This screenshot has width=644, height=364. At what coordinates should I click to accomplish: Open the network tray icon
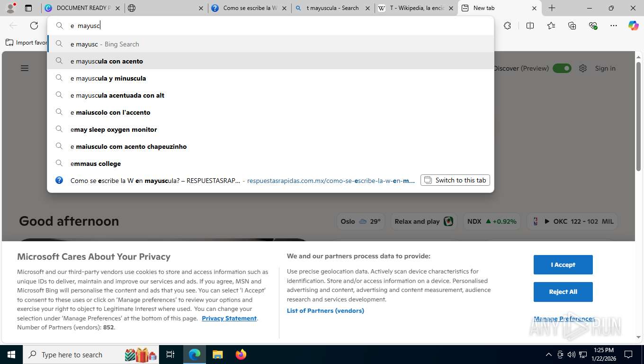[583, 355]
